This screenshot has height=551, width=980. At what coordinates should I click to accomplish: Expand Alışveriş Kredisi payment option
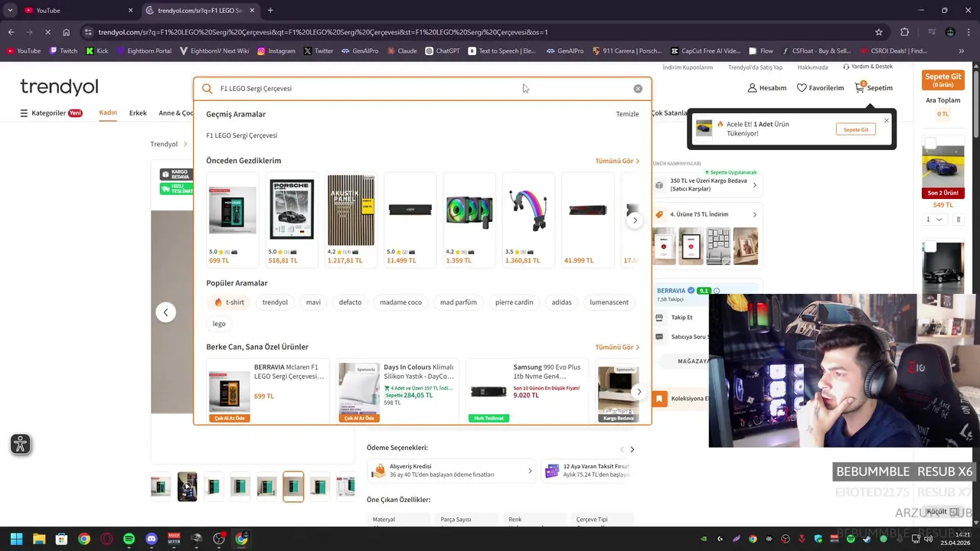click(450, 471)
